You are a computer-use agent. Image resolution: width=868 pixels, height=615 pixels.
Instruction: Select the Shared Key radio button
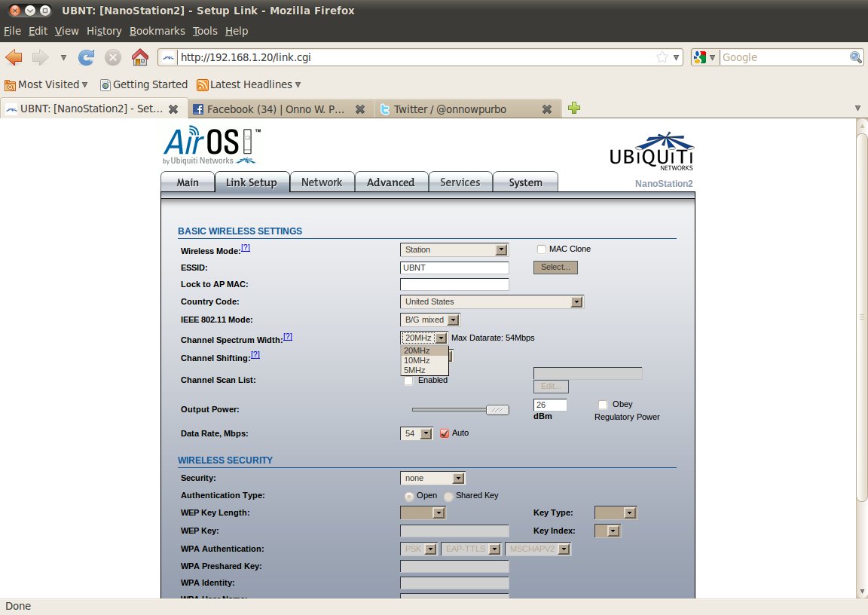pos(448,496)
